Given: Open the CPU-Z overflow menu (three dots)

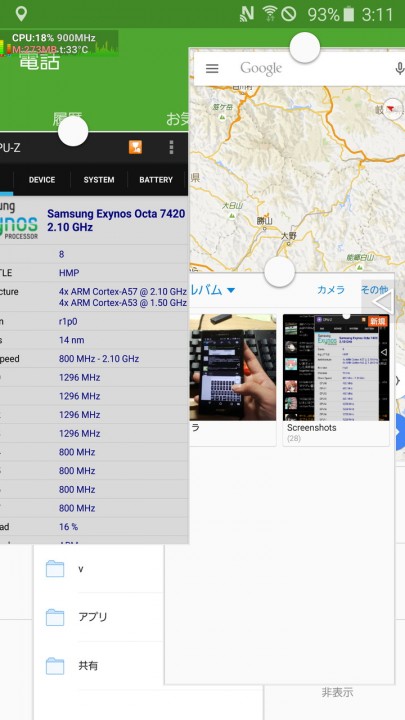Looking at the screenshot, I should tap(171, 147).
